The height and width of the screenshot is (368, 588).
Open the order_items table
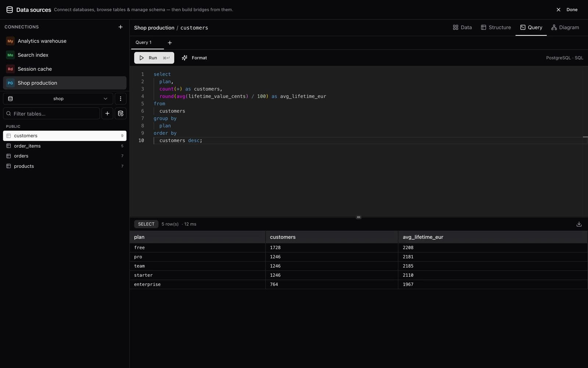(65, 146)
